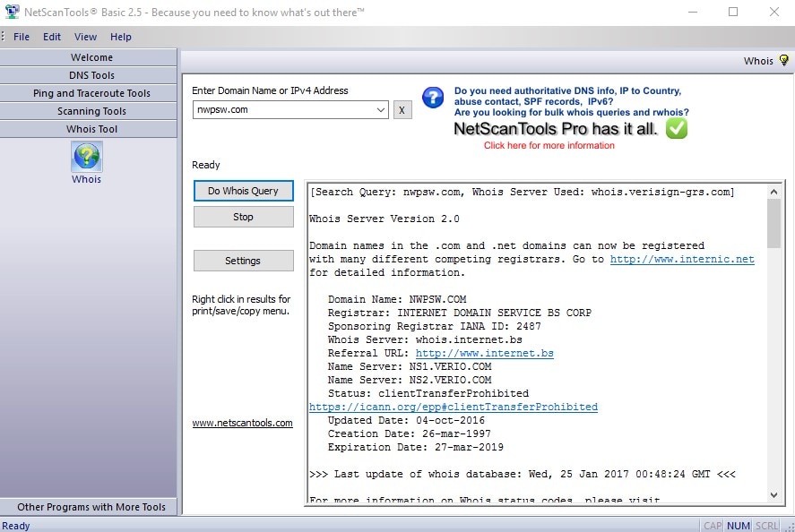
Task: Expand the domain name history dropdown
Action: [381, 110]
